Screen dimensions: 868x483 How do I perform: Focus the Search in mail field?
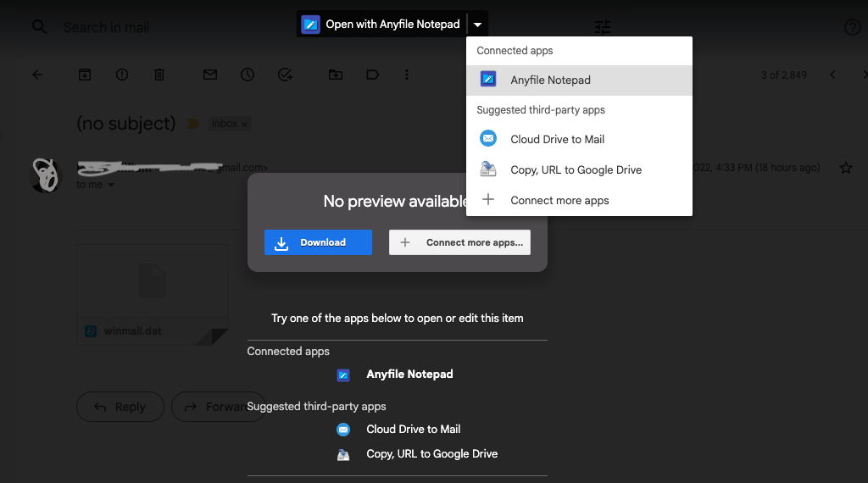(107, 27)
